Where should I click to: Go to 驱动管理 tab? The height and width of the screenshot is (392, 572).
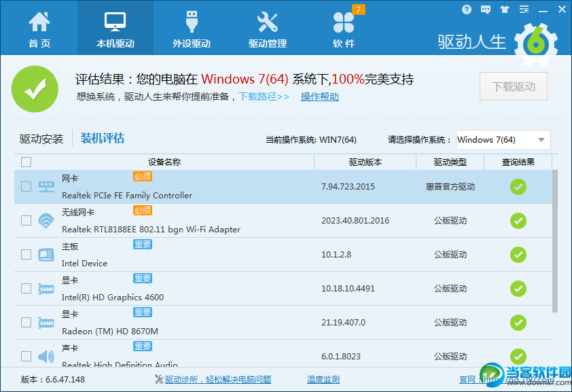268,29
